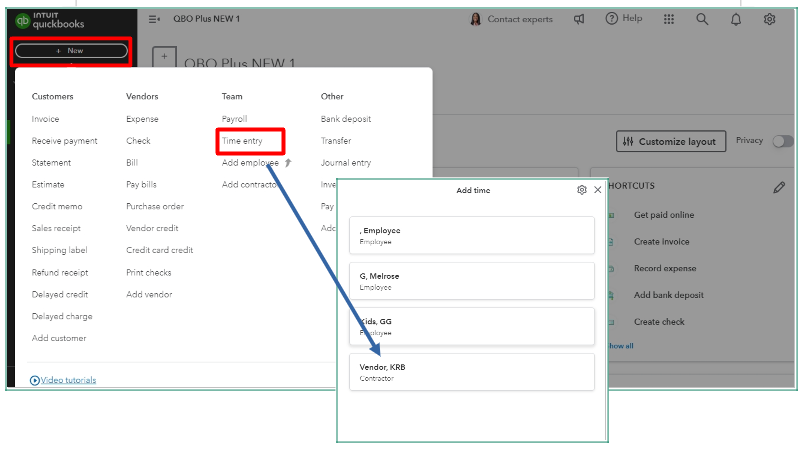Open Contact experts avatar
This screenshot has width=802, height=452.
(476, 19)
